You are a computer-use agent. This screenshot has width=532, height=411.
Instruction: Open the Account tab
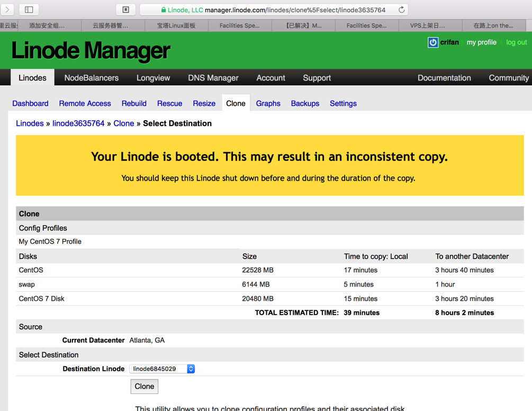click(x=270, y=78)
